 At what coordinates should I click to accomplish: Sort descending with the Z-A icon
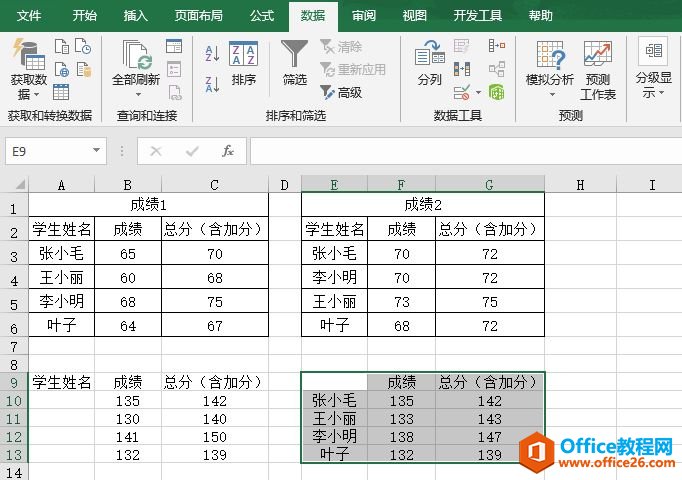[x=212, y=82]
